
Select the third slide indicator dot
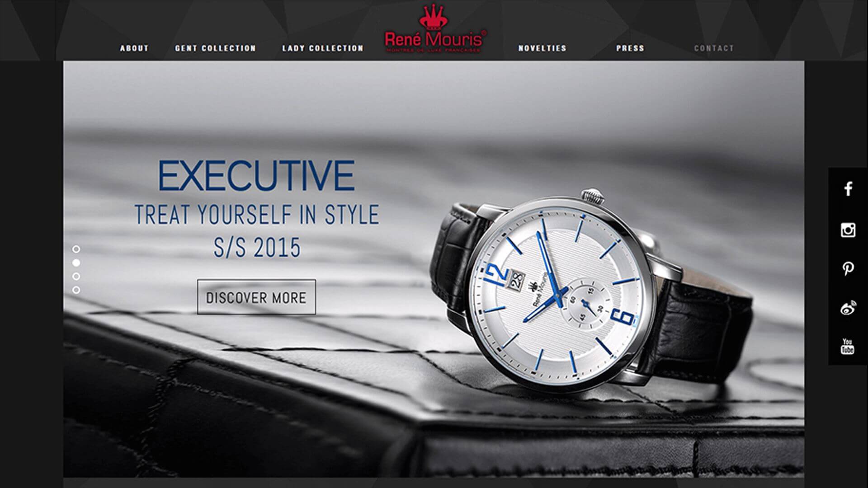click(x=76, y=276)
